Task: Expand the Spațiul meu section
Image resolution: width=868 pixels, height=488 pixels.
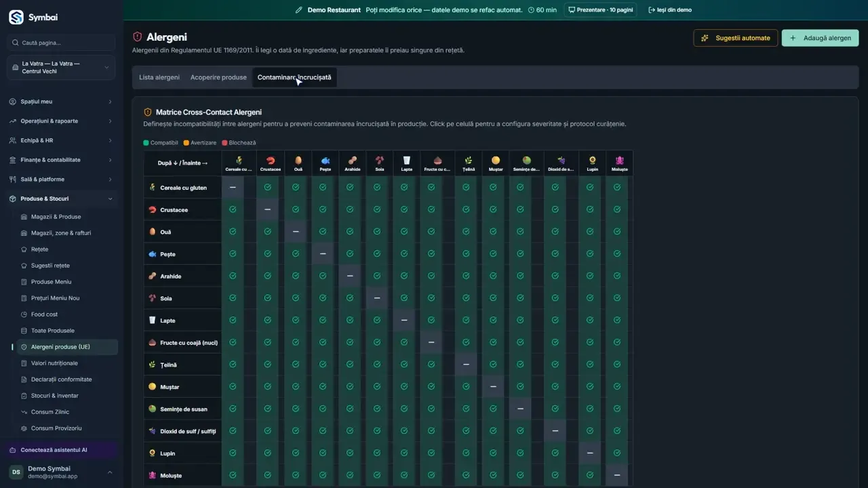Action: (x=61, y=102)
